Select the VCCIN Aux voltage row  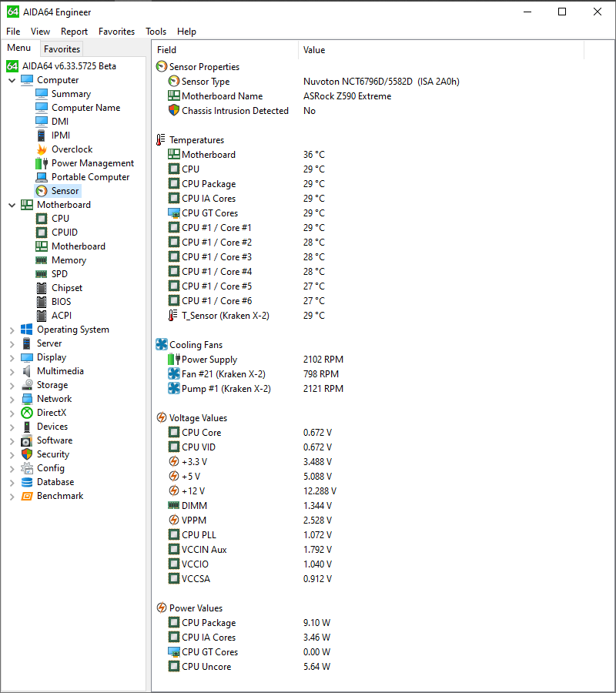383,549
